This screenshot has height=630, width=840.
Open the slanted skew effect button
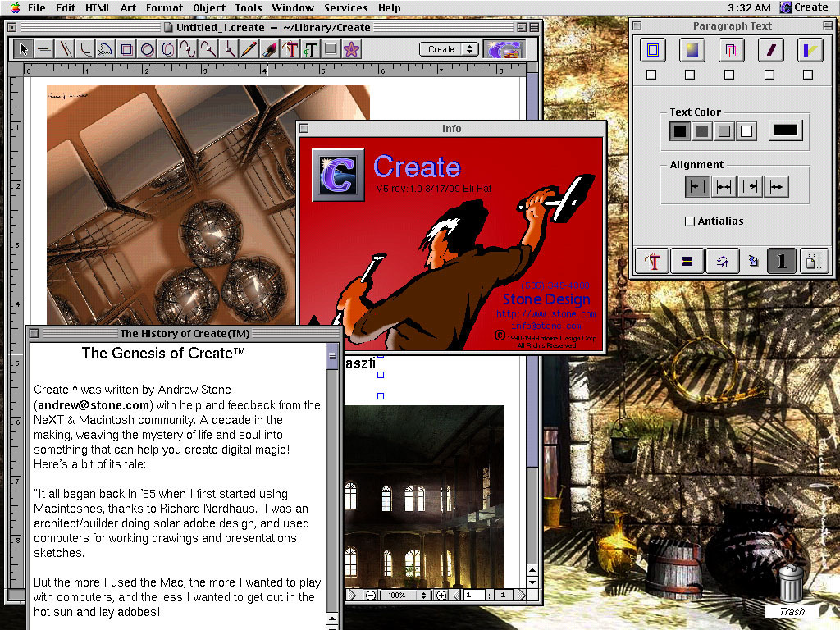click(771, 50)
